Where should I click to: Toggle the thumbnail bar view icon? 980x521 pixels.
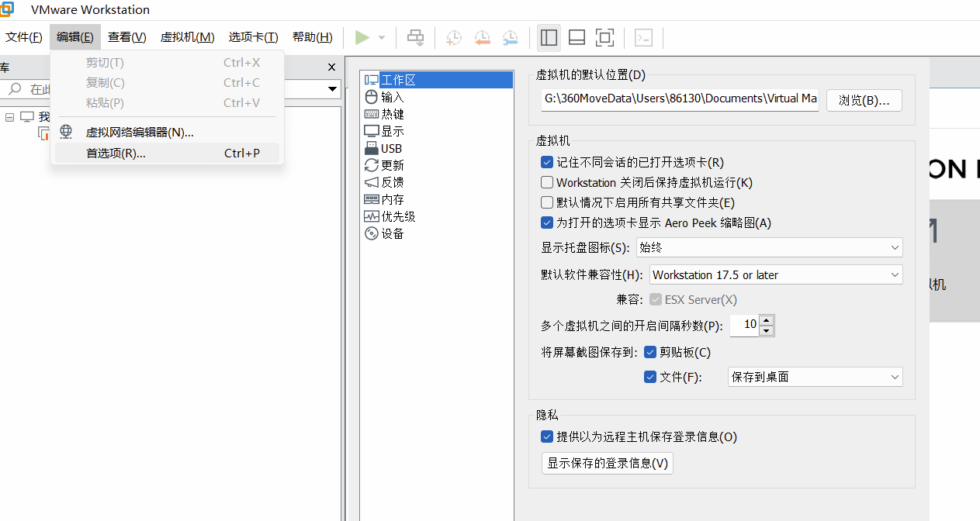click(577, 37)
